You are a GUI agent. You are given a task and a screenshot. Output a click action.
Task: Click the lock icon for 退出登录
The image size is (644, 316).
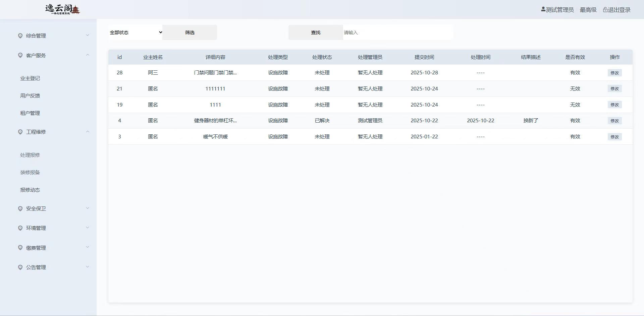[x=605, y=10]
